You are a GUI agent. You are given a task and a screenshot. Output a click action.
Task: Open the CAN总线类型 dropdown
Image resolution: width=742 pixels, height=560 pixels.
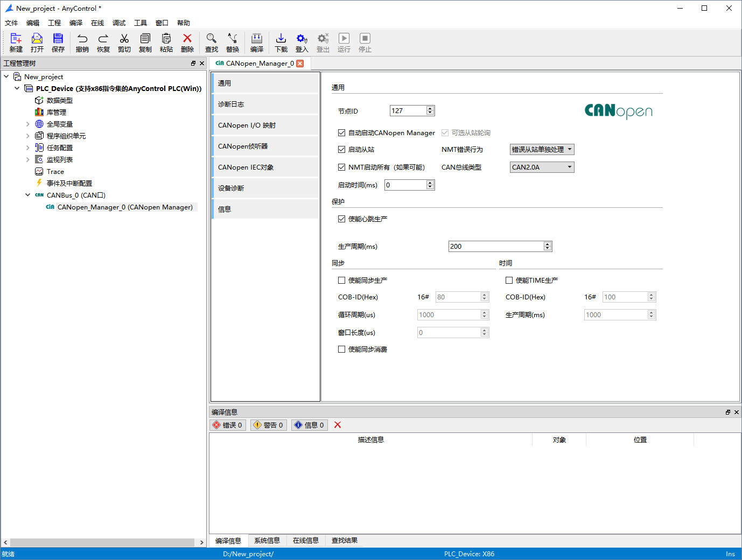click(x=542, y=167)
